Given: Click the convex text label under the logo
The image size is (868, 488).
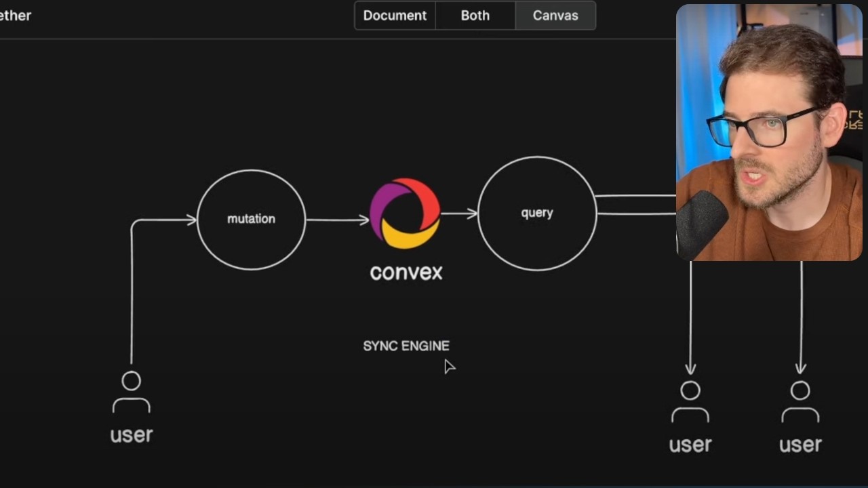Looking at the screenshot, I should click(406, 272).
